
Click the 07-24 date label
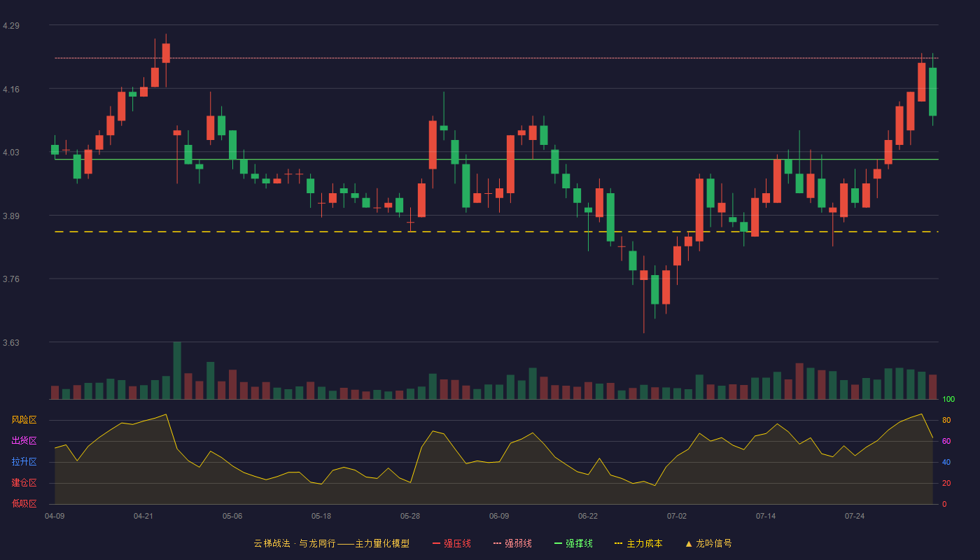pyautogui.click(x=855, y=516)
